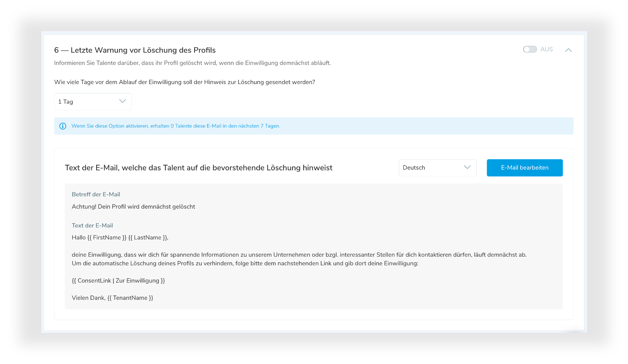628x364 pixels.
Task: Click the arrow in the '1 Tag' dropdown
Action: (x=122, y=101)
